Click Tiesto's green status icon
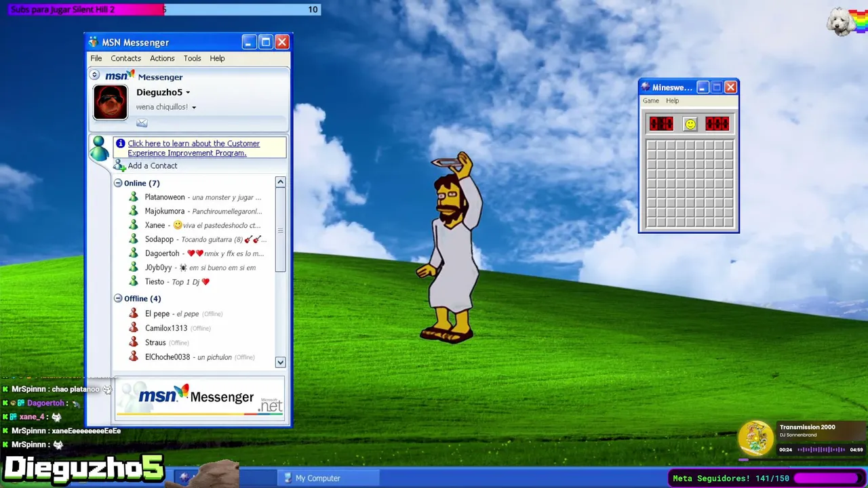The image size is (868, 488). pos(134,281)
